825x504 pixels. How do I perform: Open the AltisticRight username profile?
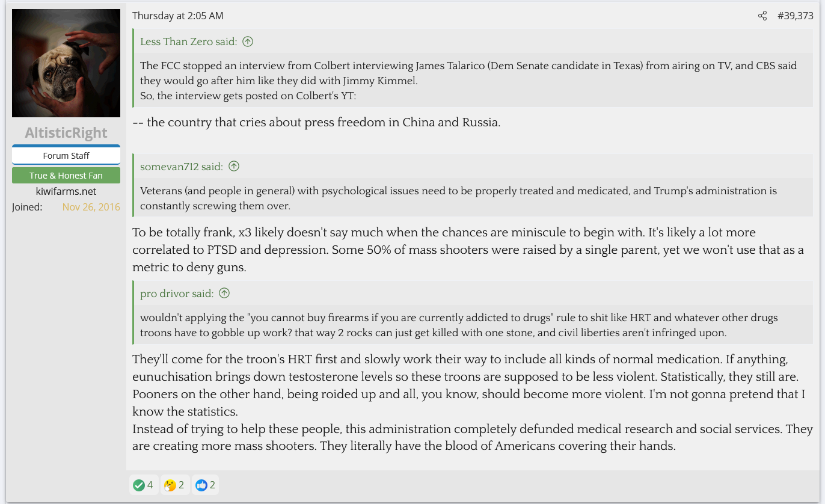pyautogui.click(x=66, y=133)
